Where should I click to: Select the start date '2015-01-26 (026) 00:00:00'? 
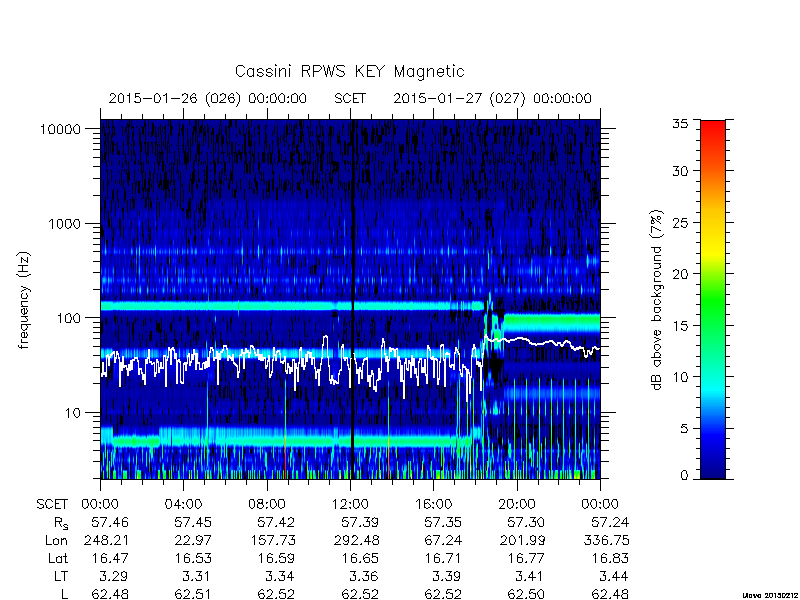208,98
